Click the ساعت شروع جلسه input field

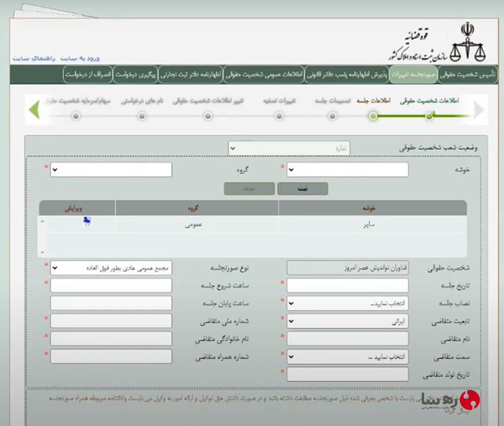(111, 285)
